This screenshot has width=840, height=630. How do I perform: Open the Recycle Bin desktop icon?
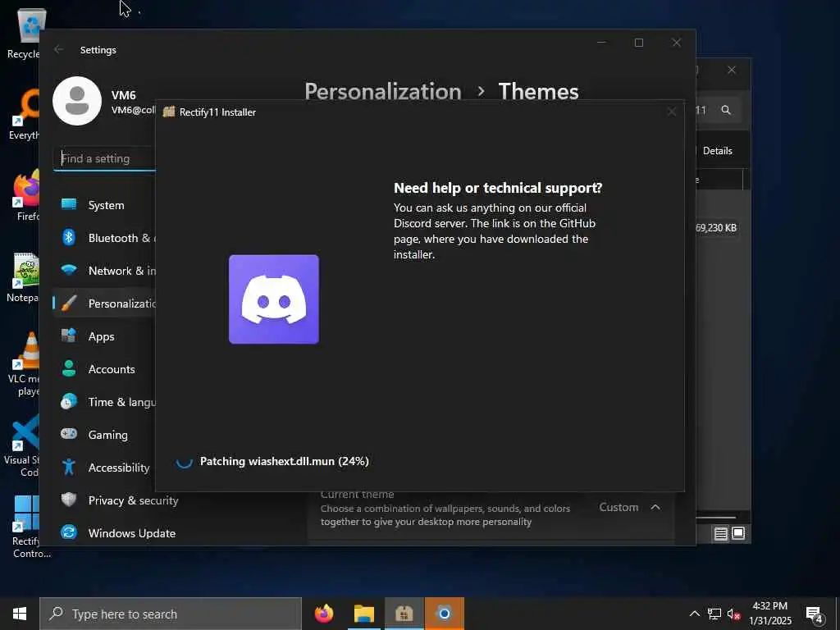tap(24, 34)
